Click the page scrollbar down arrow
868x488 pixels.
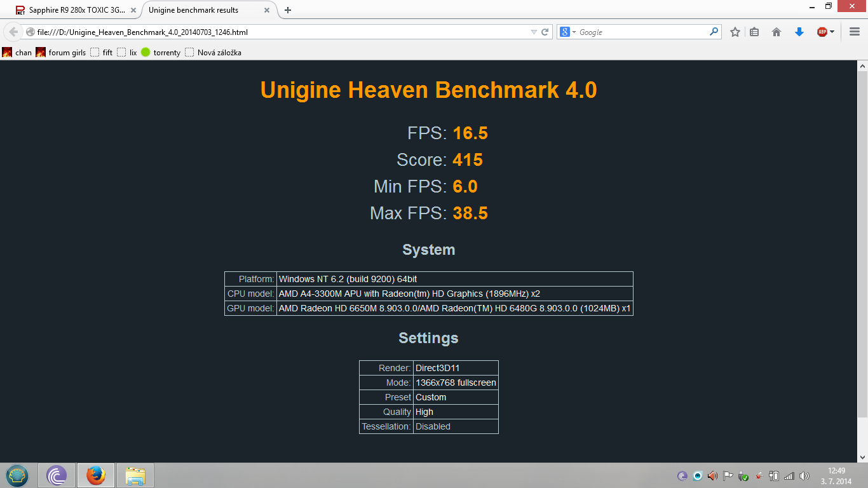click(863, 457)
